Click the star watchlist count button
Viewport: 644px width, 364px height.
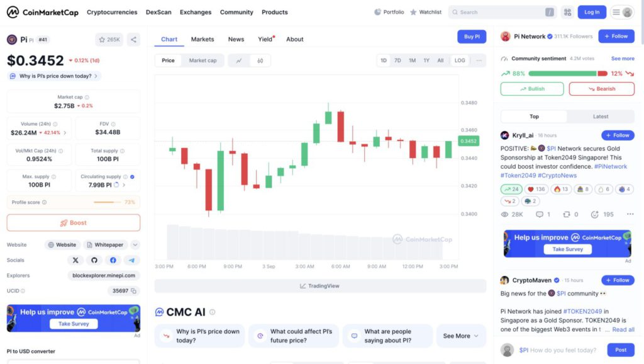[x=109, y=40]
